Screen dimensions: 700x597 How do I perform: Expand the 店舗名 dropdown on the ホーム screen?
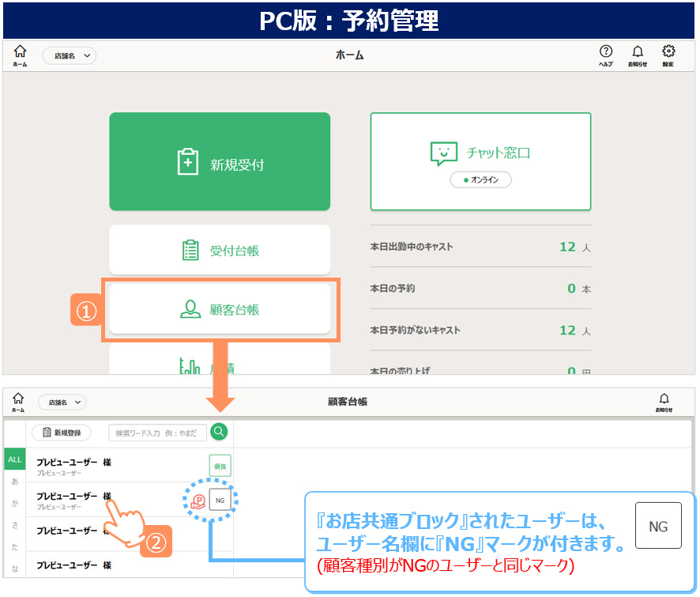[69, 55]
